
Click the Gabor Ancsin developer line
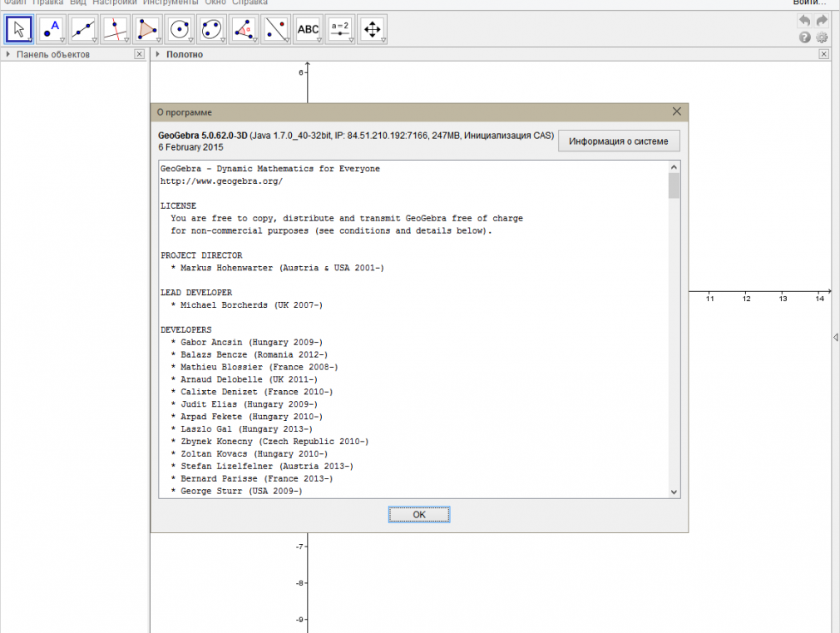(247, 342)
